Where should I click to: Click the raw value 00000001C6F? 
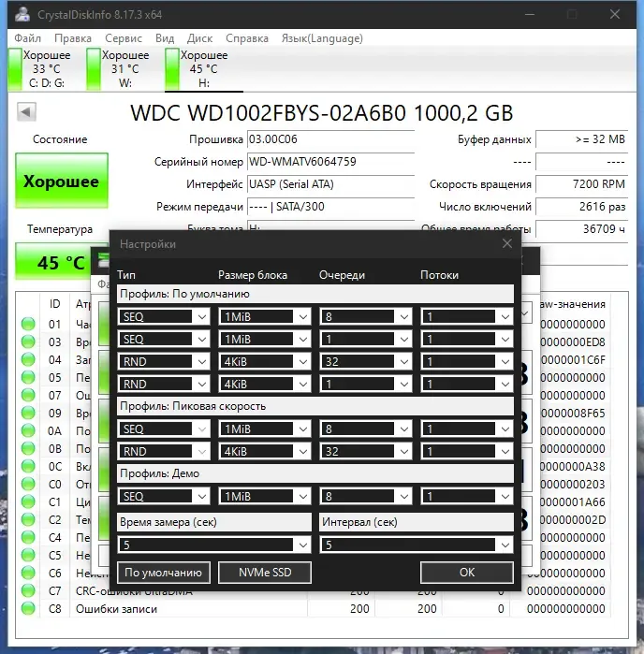pyautogui.click(x=572, y=359)
